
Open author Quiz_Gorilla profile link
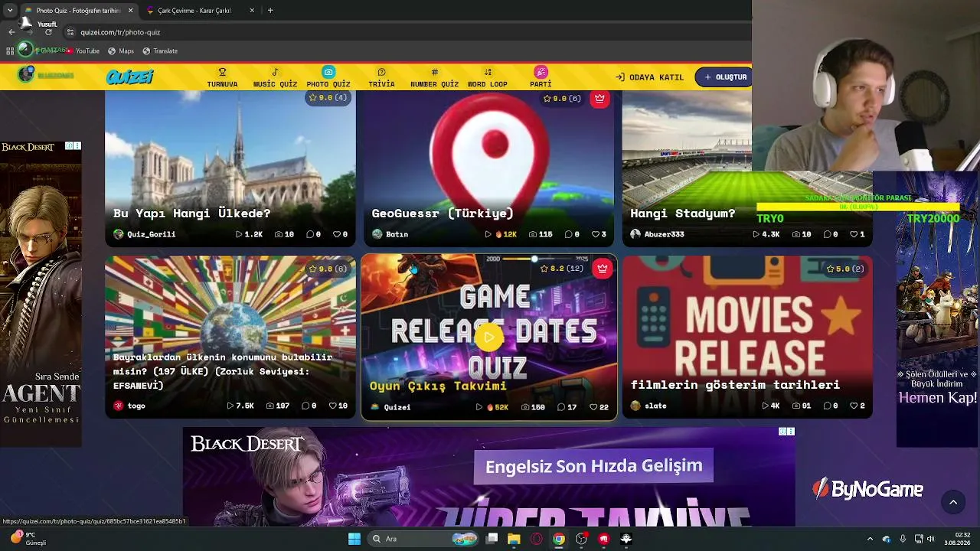tap(145, 234)
